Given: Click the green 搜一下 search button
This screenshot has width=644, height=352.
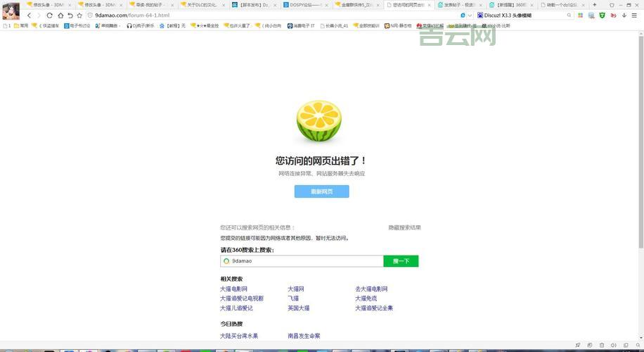Looking at the screenshot, I should click(x=401, y=261).
